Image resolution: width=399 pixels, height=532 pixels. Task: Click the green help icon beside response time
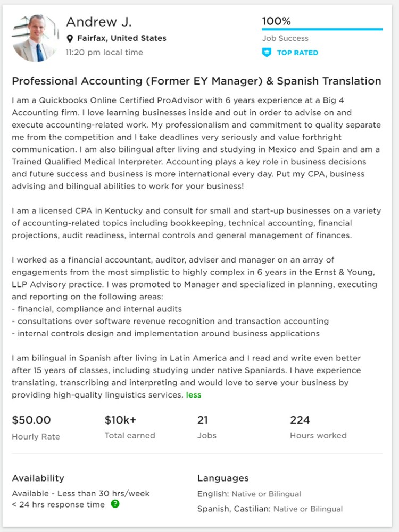(116, 504)
